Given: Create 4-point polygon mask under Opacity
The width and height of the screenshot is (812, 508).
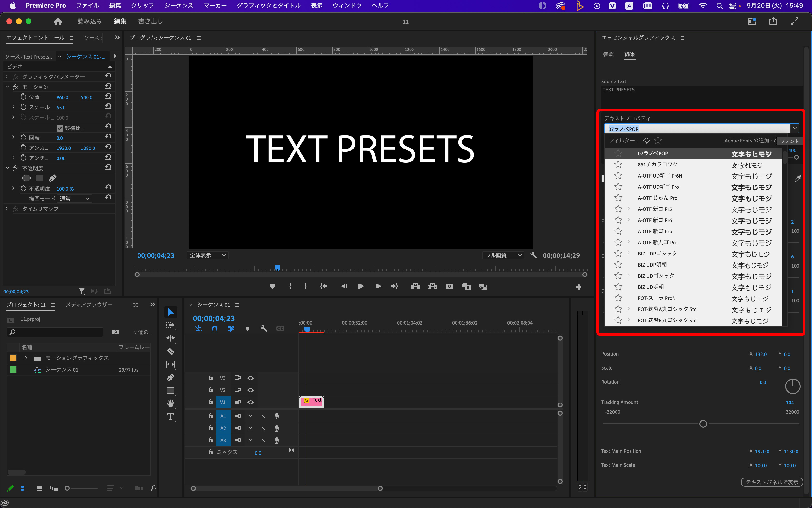Looking at the screenshot, I should point(40,178).
